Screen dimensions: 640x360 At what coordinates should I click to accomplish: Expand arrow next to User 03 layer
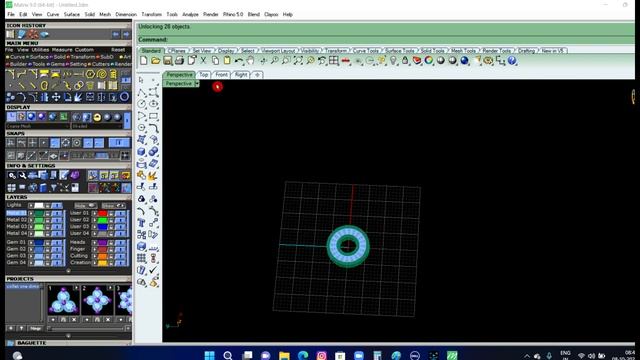(x=94, y=227)
